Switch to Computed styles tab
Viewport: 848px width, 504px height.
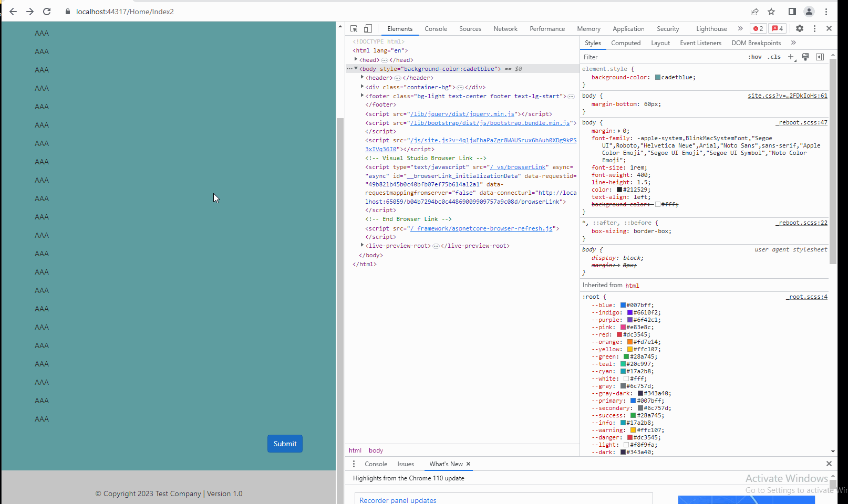pos(626,43)
